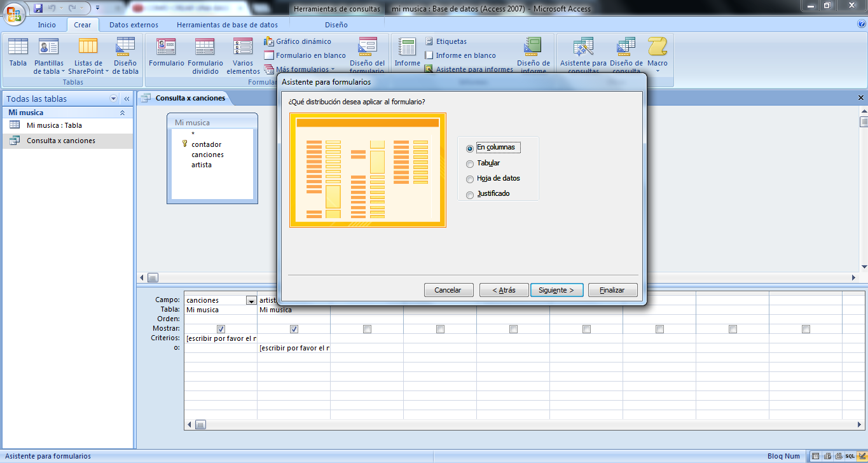This screenshot has height=463, width=868.
Task: Switch to the Crear ribbon tab
Action: 83,25
